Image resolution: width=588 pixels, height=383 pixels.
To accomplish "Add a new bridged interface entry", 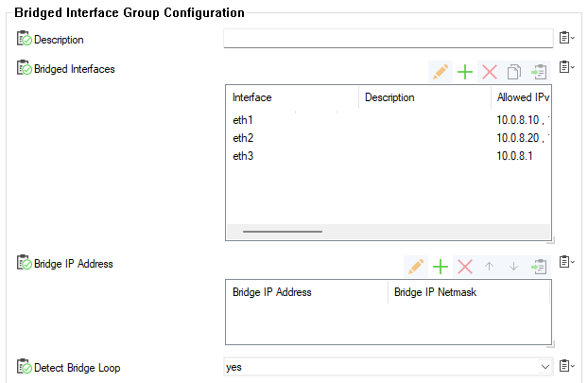I will tap(465, 72).
